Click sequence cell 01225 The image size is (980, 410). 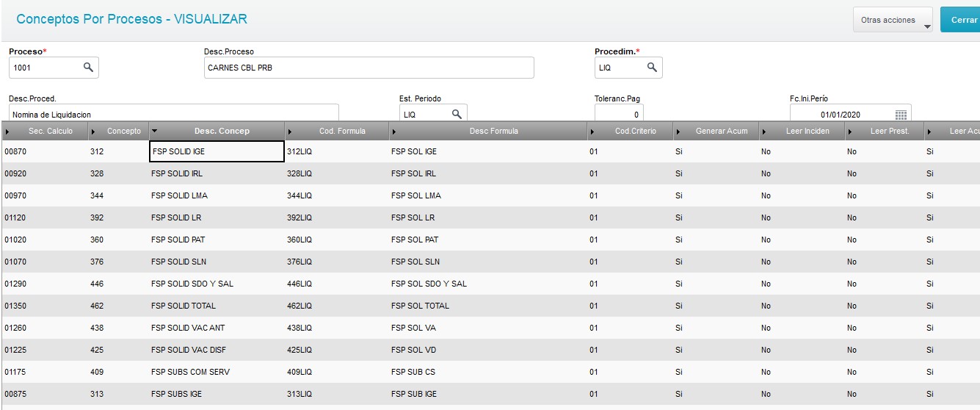pyautogui.click(x=15, y=350)
